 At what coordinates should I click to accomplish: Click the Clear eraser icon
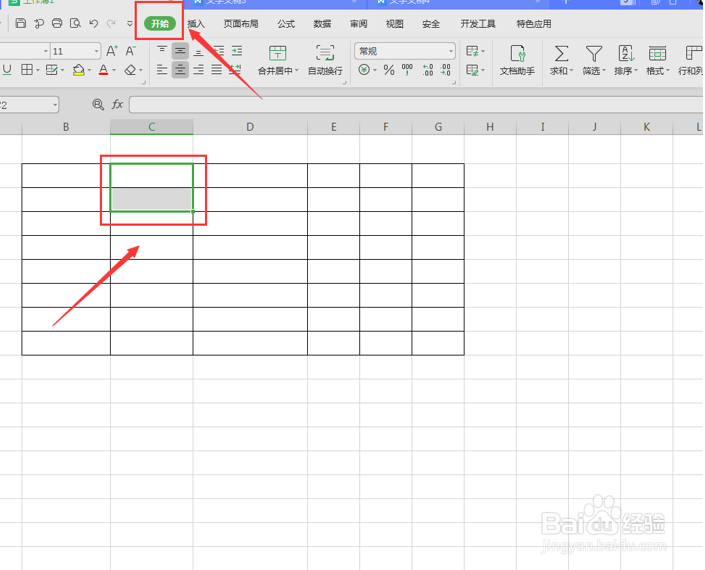130,70
